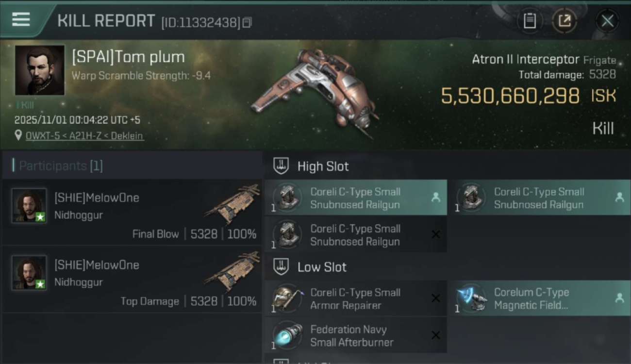Click the Low Slot section header
631x364 pixels.
click(322, 267)
